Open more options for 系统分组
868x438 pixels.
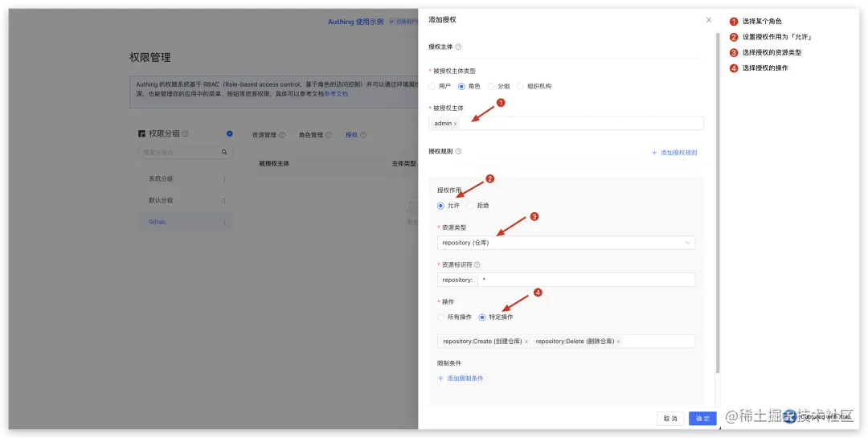[224, 179]
